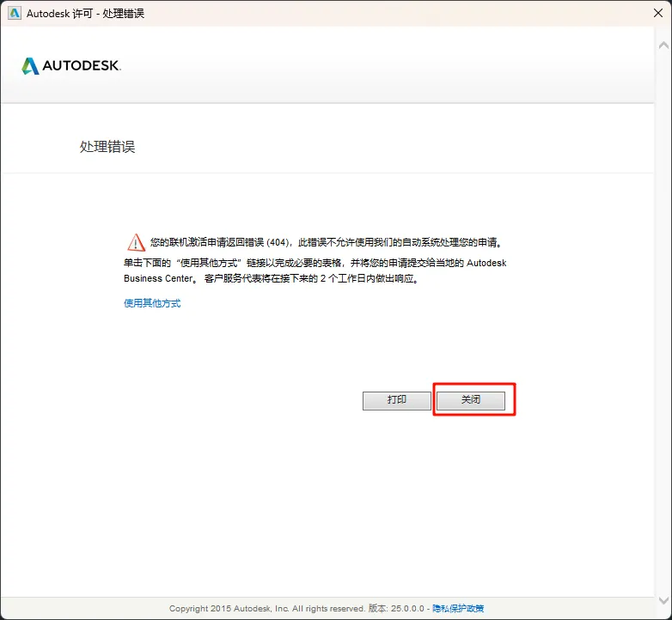Click the 打印 button
672x620 pixels.
pyautogui.click(x=397, y=400)
